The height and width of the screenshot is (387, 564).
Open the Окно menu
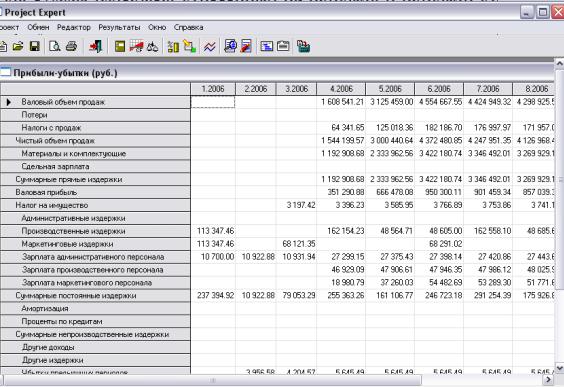(x=157, y=27)
